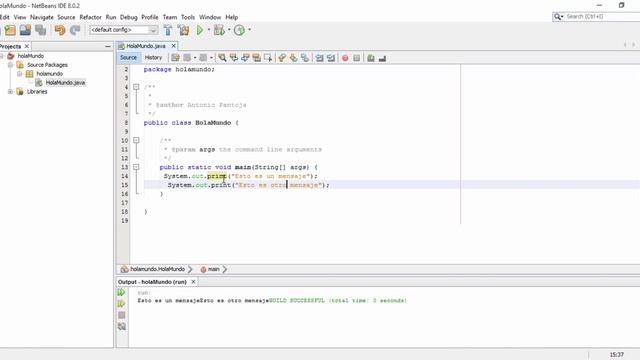Image resolution: width=640 pixels, height=360 pixels.
Task: Open the Run menu
Action: tap(111, 17)
